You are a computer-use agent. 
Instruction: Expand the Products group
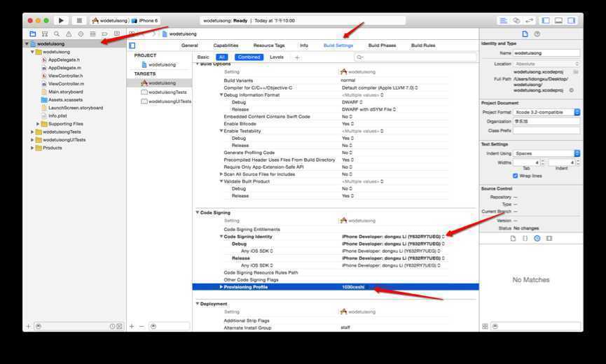32,148
